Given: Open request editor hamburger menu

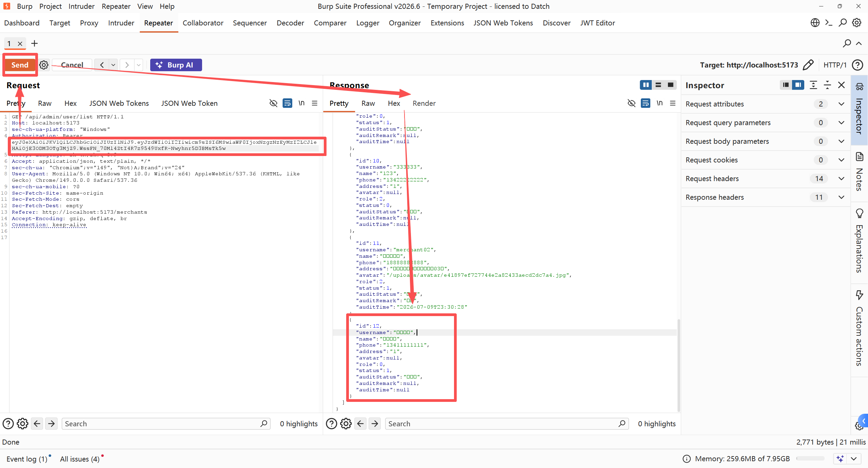Looking at the screenshot, I should click(315, 103).
